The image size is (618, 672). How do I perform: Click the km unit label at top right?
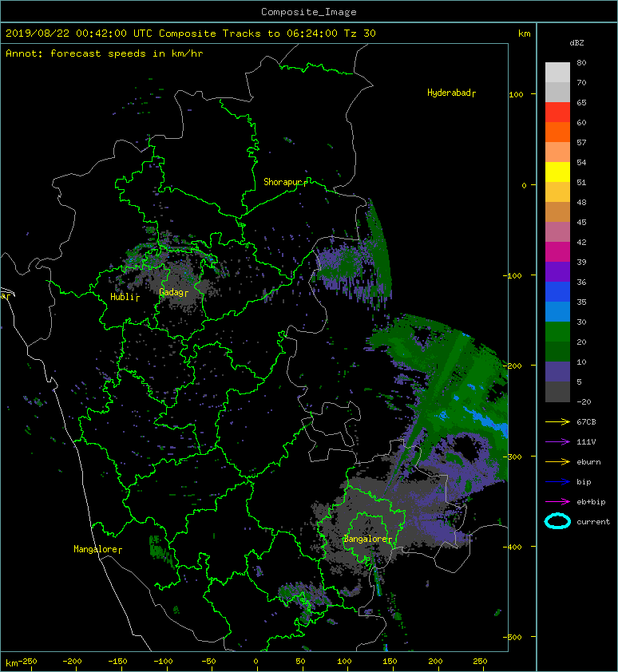coord(525,34)
